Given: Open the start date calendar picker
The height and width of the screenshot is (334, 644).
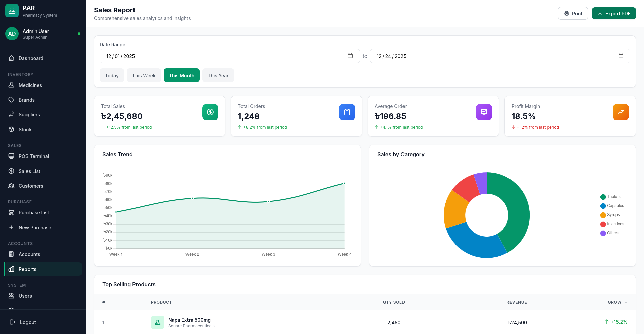Looking at the screenshot, I should click(x=350, y=56).
